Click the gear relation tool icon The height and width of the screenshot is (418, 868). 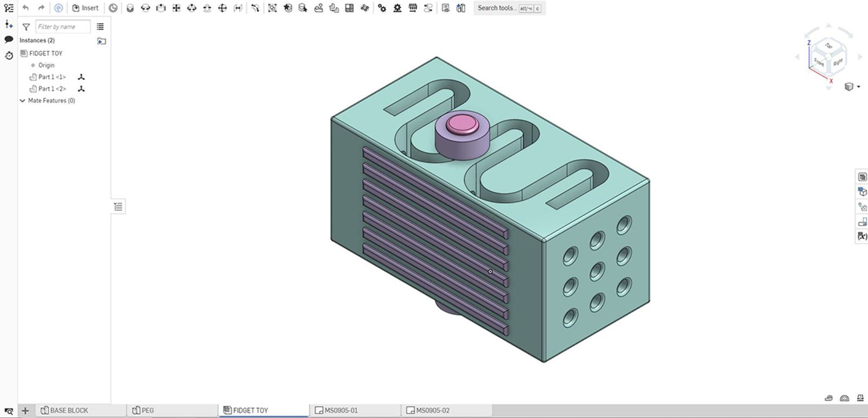[382, 8]
